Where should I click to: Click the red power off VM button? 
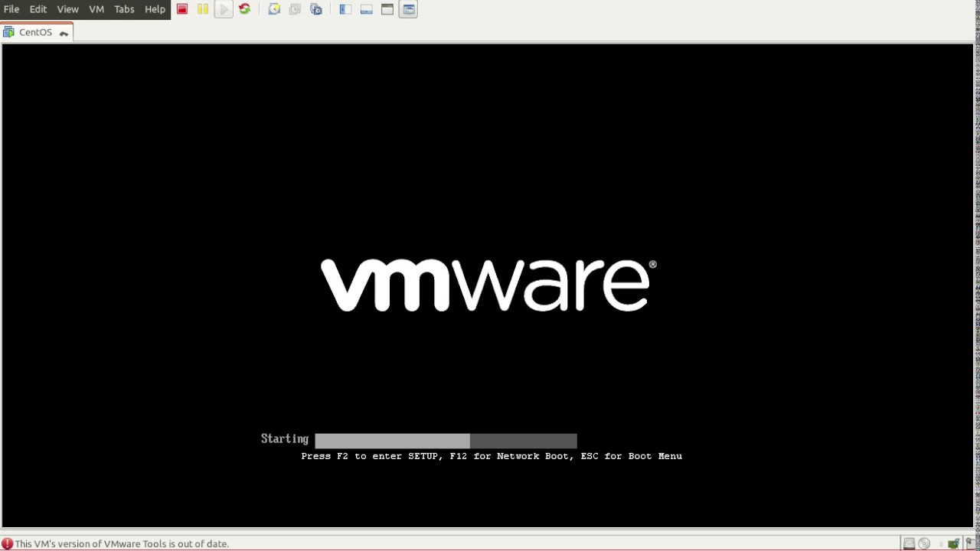[182, 9]
